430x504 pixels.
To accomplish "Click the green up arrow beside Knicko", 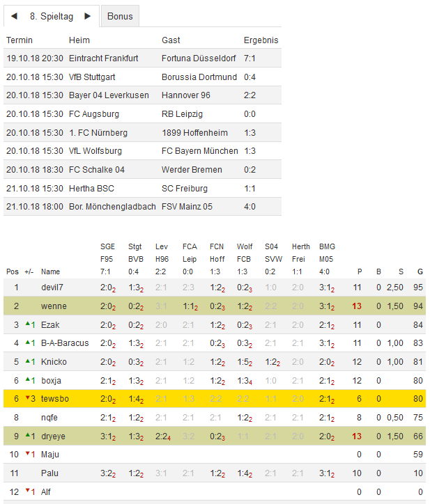I will coord(28,361).
